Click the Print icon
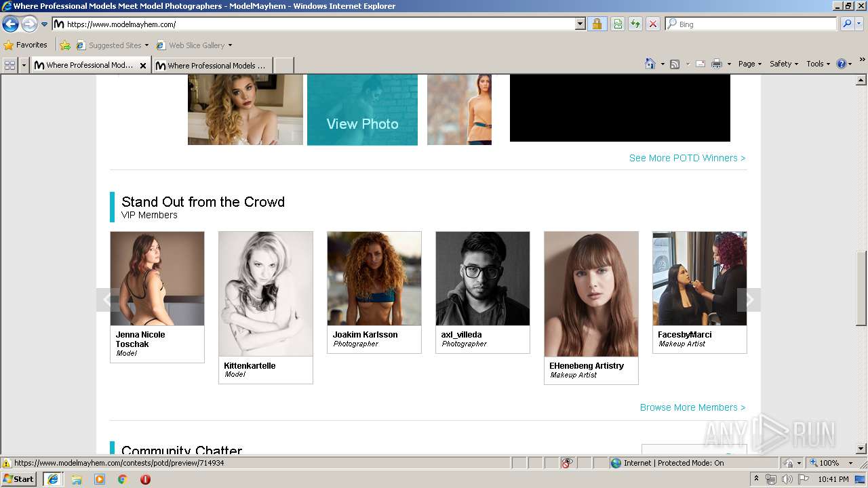The width and height of the screenshot is (868, 488). (717, 64)
